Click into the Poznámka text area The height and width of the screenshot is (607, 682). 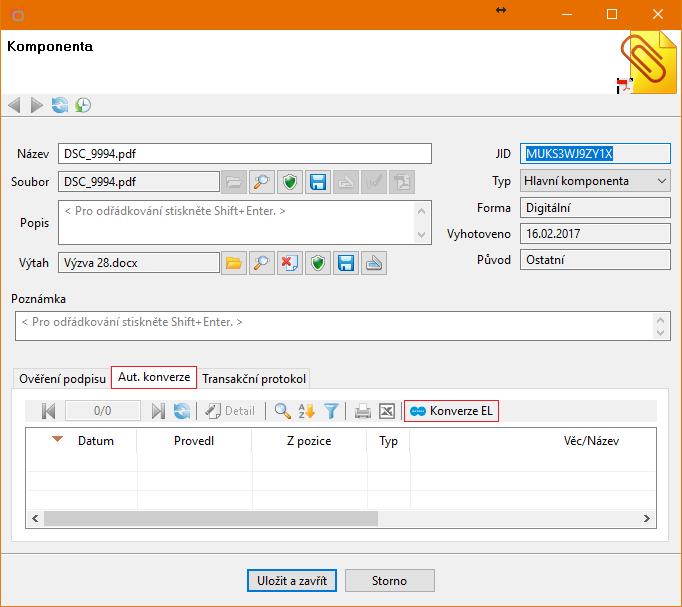coord(334,326)
